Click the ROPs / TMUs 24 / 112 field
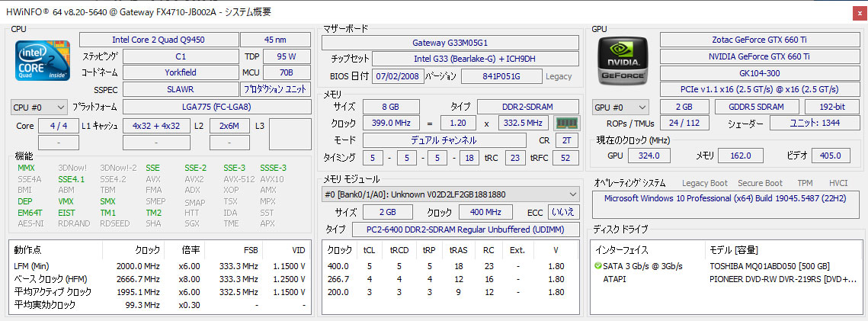This screenshot has width=868, height=321. pos(685,124)
